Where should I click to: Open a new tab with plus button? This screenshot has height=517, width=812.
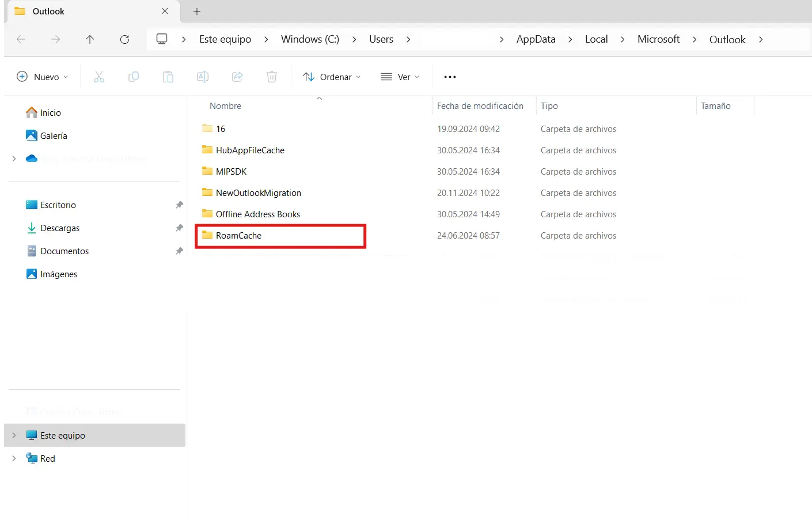(x=197, y=12)
